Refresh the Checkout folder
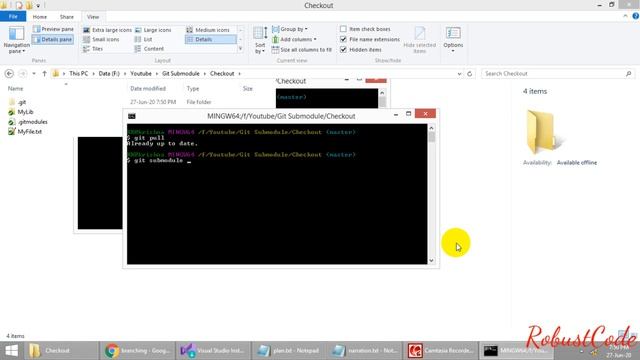The width and height of the screenshot is (640, 360). click(x=469, y=74)
